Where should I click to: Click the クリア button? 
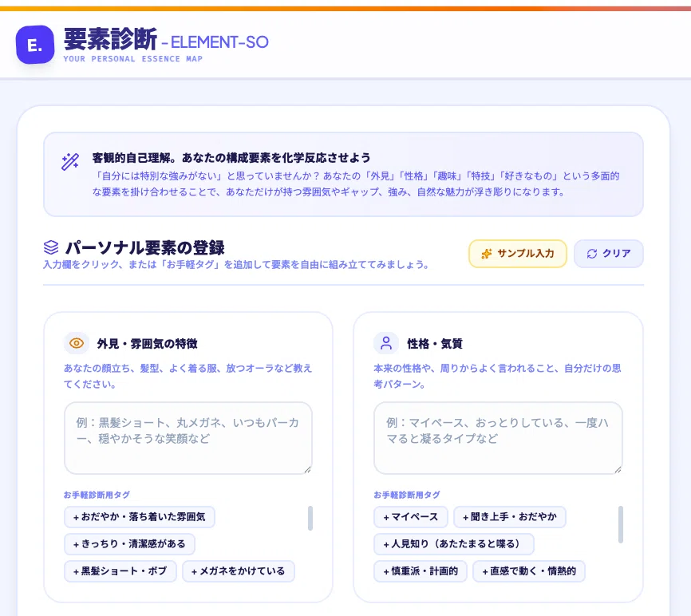(609, 254)
